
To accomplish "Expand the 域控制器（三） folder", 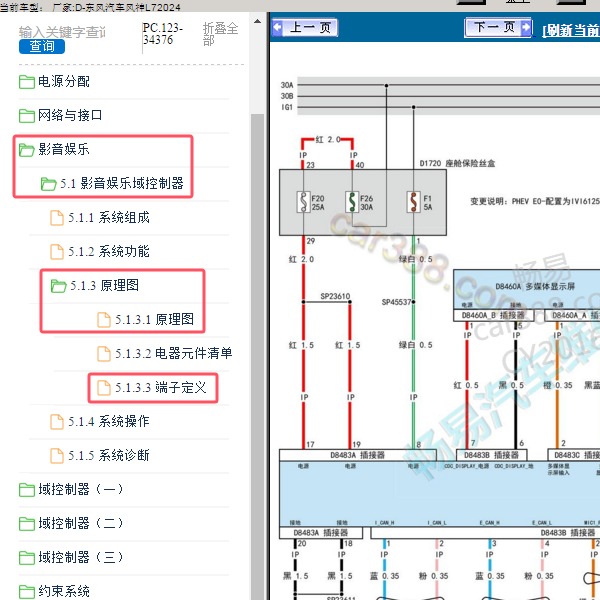I will point(81,557).
